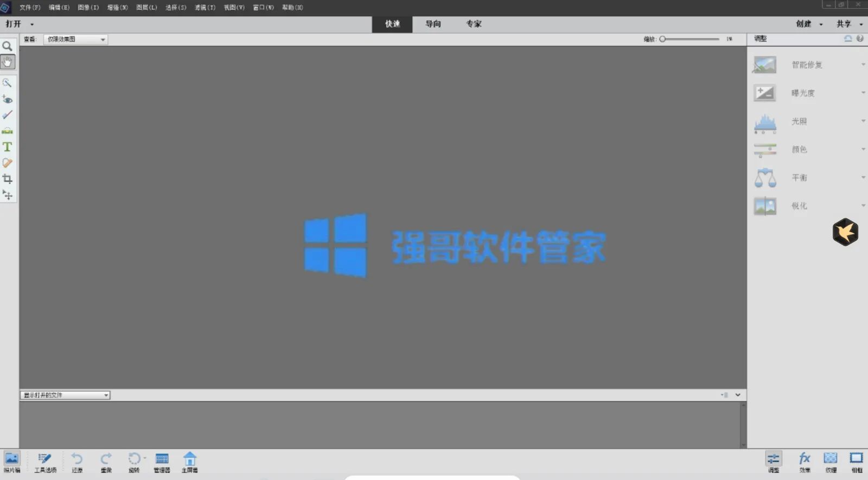Select the Red Eye removal tool
868x480 pixels.
pos(7,99)
